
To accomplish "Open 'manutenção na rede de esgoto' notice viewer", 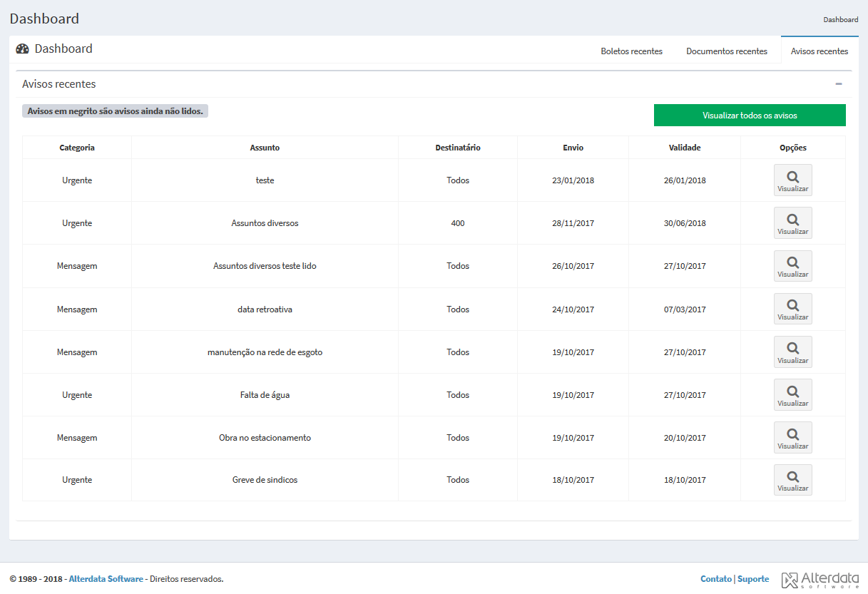I will point(792,352).
